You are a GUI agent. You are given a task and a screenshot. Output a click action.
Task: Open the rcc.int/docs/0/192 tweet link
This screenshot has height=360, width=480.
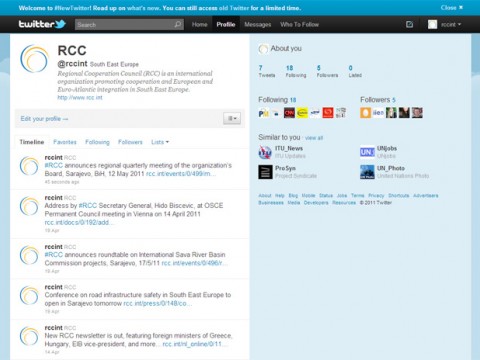coord(78,222)
